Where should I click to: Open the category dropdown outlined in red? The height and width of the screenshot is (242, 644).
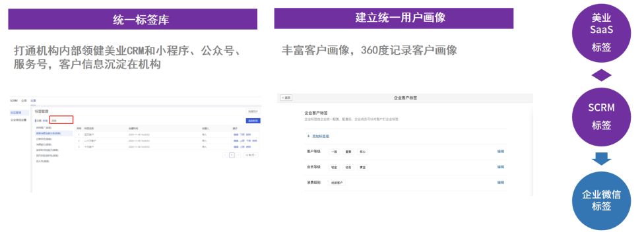[x=61, y=120]
